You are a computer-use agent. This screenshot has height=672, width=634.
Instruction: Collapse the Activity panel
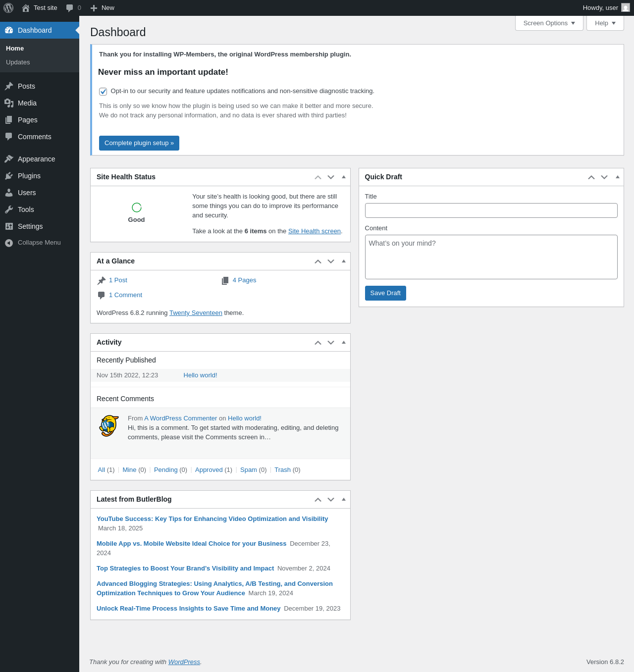pyautogui.click(x=344, y=342)
